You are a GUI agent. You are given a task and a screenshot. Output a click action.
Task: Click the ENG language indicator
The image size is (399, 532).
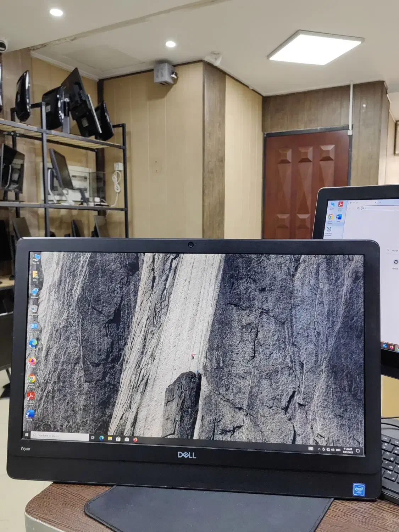click(338, 450)
